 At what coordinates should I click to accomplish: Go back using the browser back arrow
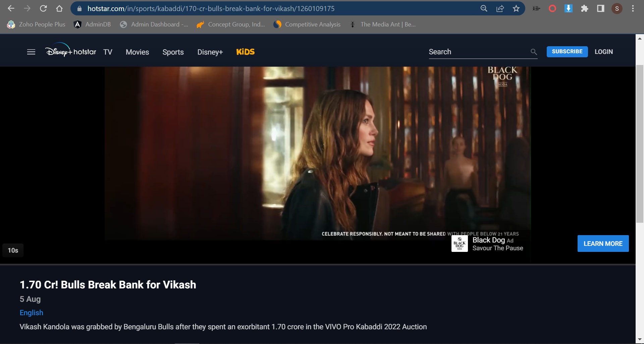[x=11, y=8]
